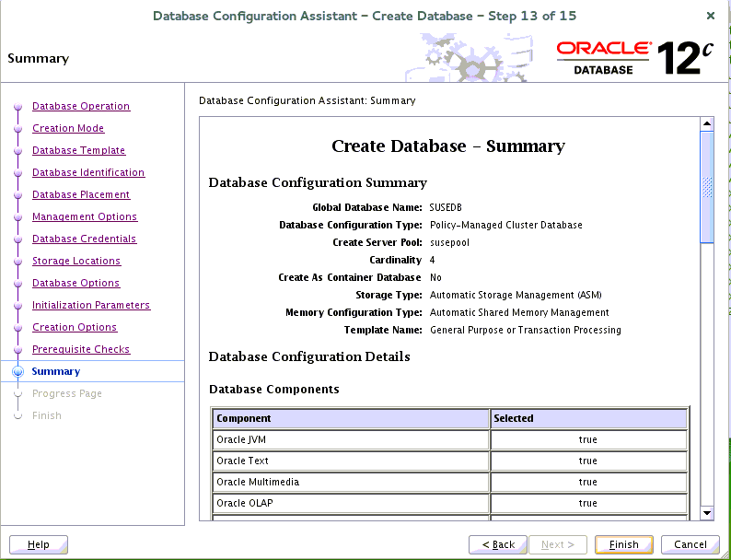Select the Oracle Multimedia row
731x560 pixels.
coord(450,482)
